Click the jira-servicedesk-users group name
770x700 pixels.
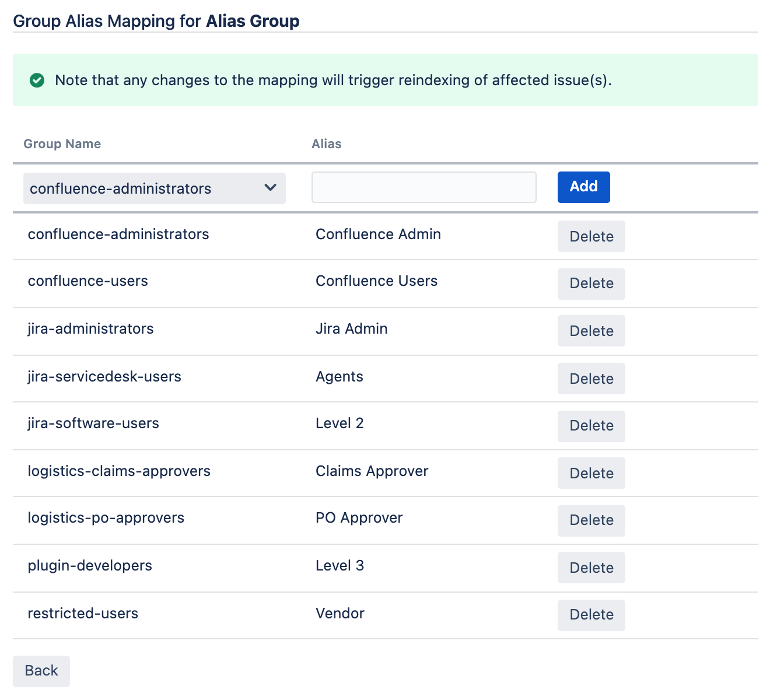104,377
